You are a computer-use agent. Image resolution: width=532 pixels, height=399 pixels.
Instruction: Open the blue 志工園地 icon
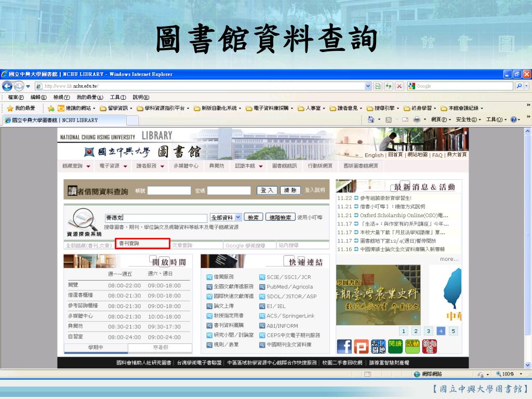tap(378, 347)
